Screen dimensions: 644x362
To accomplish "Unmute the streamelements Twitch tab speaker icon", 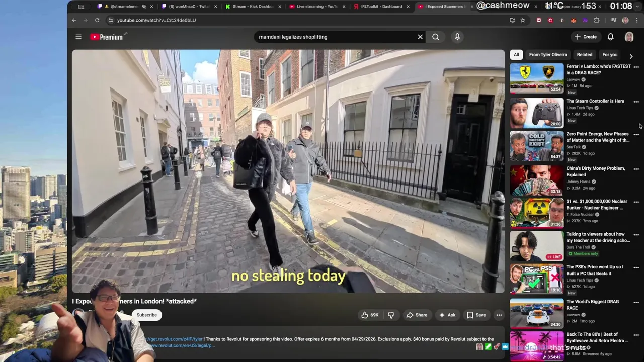I will pyautogui.click(x=144, y=7).
